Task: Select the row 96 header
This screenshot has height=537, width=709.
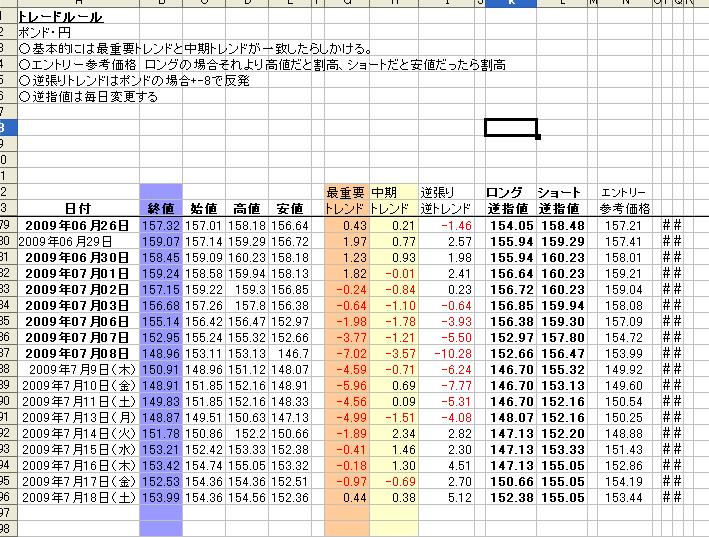Action: point(5,497)
